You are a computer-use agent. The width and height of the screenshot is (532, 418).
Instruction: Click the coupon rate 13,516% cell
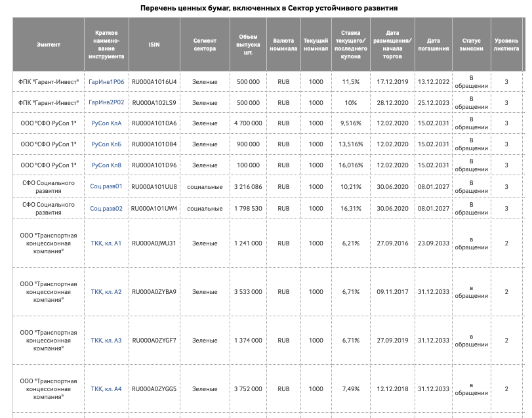(350, 144)
